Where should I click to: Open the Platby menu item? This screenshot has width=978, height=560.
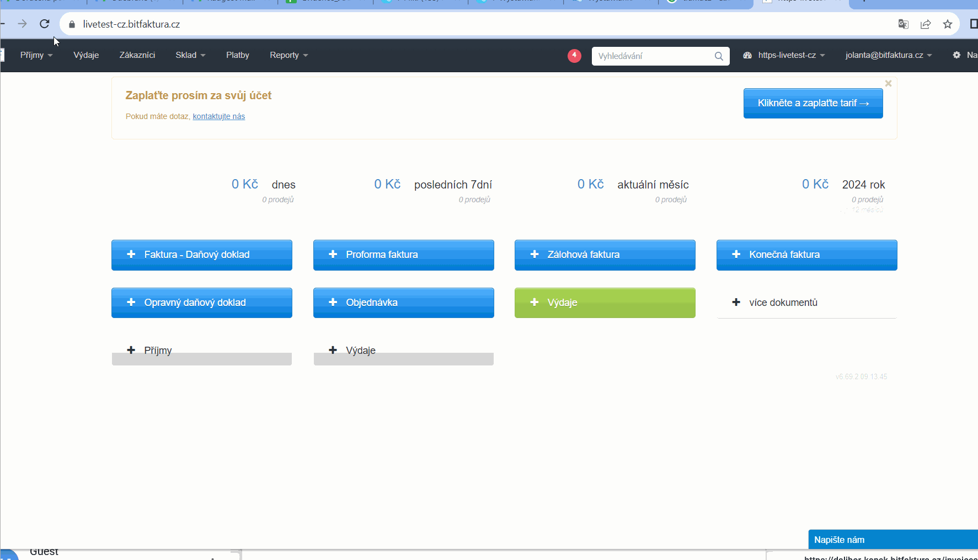[x=238, y=55]
